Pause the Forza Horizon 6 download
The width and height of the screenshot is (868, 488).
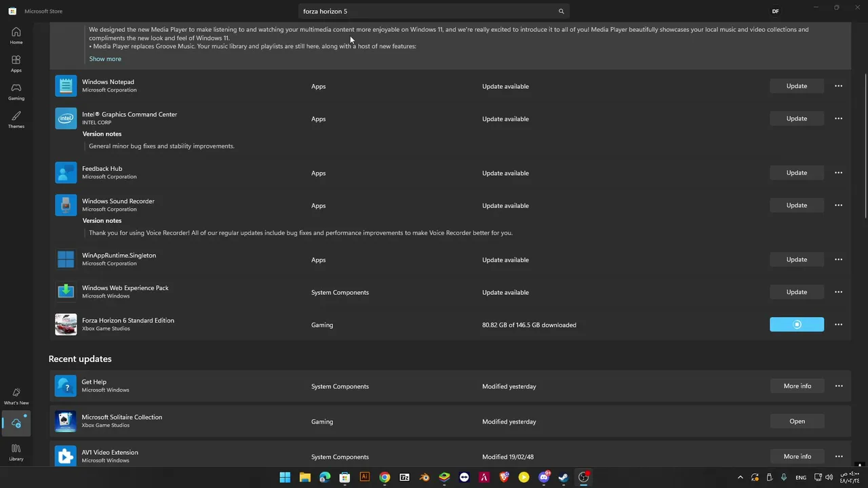[797, 325]
